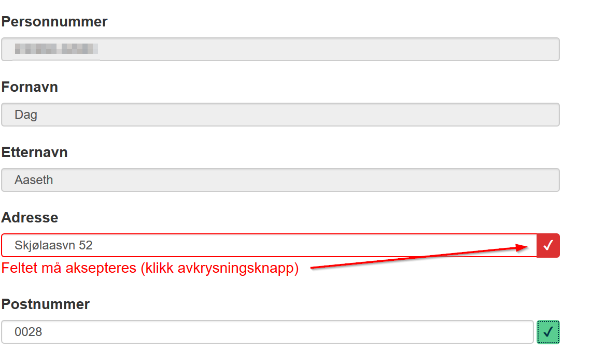Click the green checkmark beside Postnummer
The width and height of the screenshot is (591, 364).
point(548,332)
